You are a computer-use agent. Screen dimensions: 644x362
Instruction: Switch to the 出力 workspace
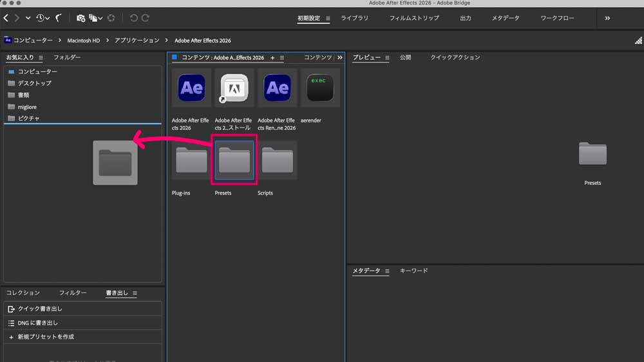coord(466,18)
